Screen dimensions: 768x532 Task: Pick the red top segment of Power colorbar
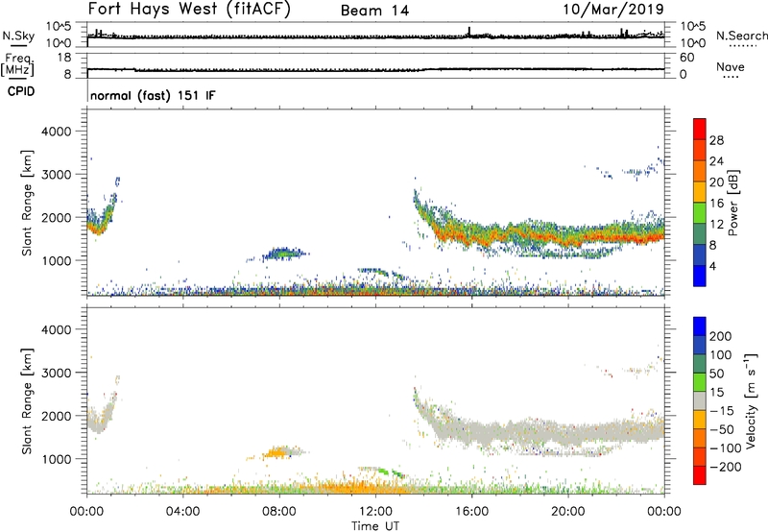point(700,130)
